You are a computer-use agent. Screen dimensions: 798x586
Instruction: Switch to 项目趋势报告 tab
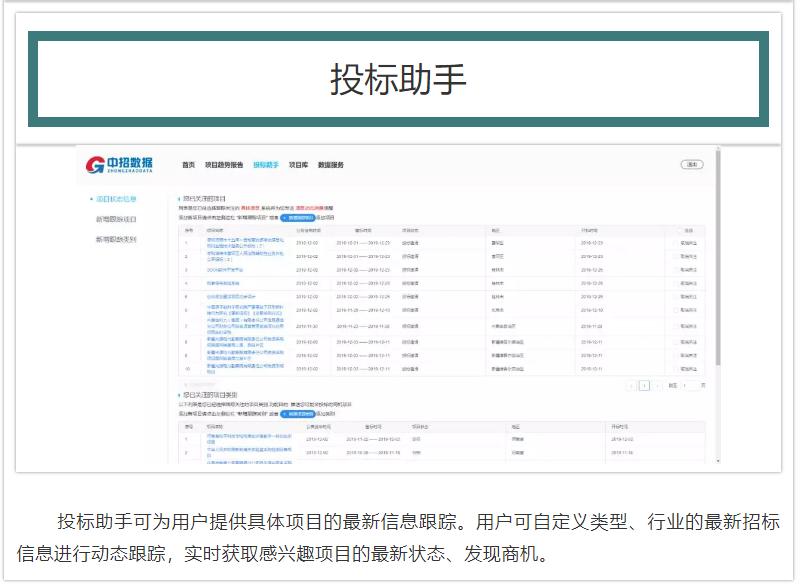click(x=224, y=165)
